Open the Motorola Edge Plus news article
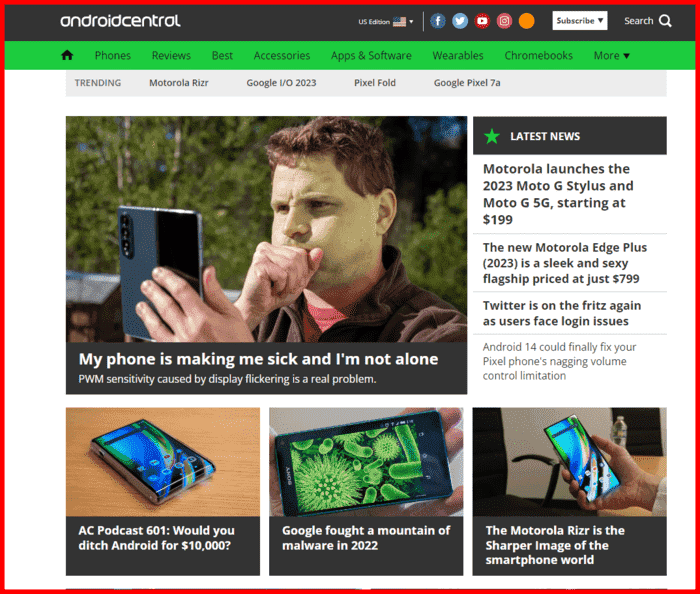This screenshot has width=700, height=594. (565, 263)
